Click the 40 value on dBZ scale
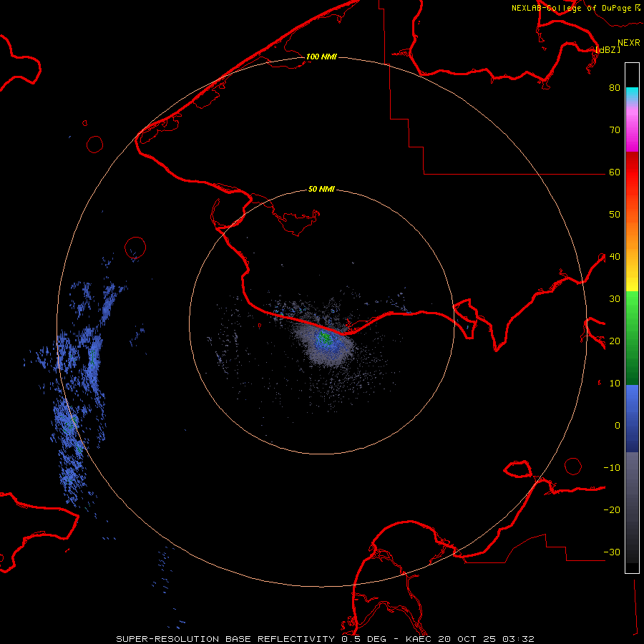The height and width of the screenshot is (644, 644). 615,257
